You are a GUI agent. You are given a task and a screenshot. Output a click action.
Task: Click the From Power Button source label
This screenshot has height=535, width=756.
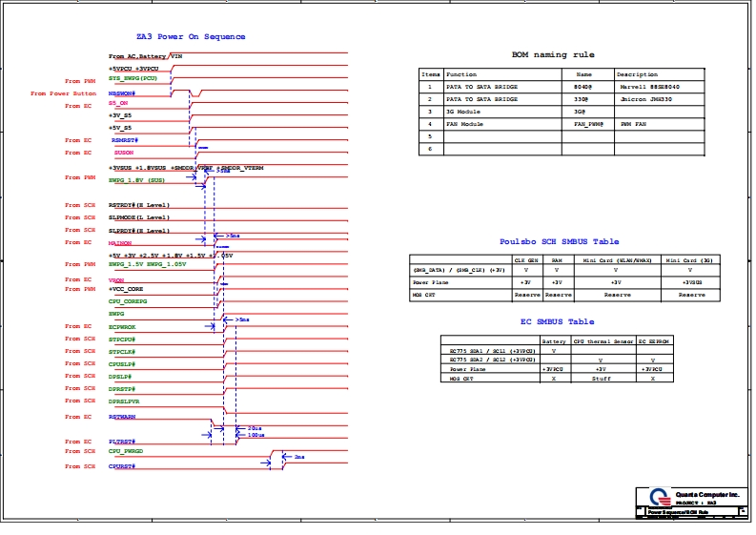(x=63, y=94)
